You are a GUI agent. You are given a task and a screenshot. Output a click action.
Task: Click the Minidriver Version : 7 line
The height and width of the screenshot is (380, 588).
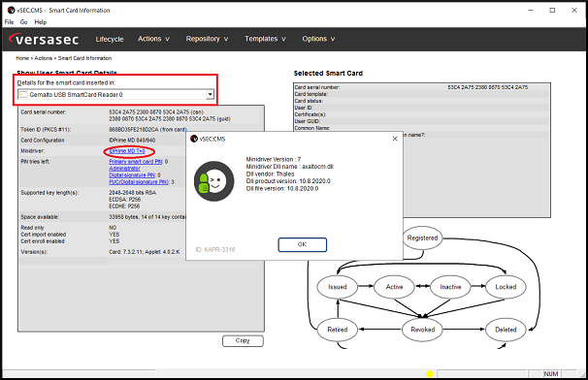(x=274, y=159)
